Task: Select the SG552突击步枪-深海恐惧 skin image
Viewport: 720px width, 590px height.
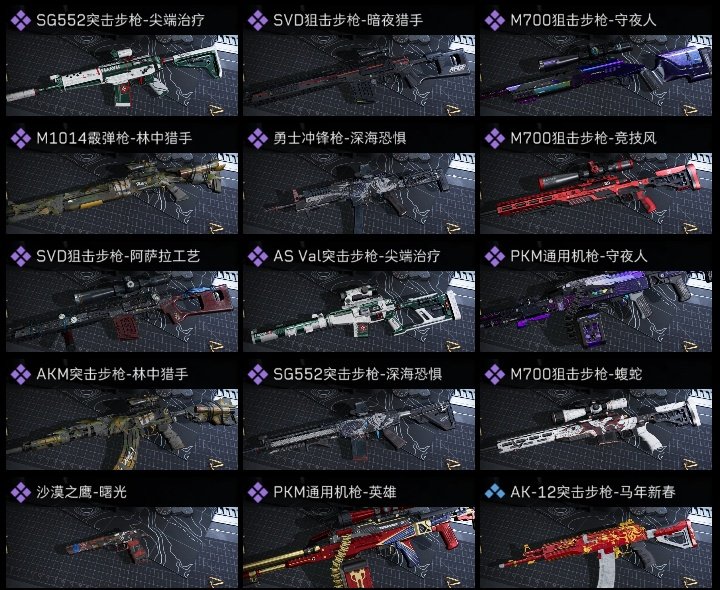Action: point(359,429)
